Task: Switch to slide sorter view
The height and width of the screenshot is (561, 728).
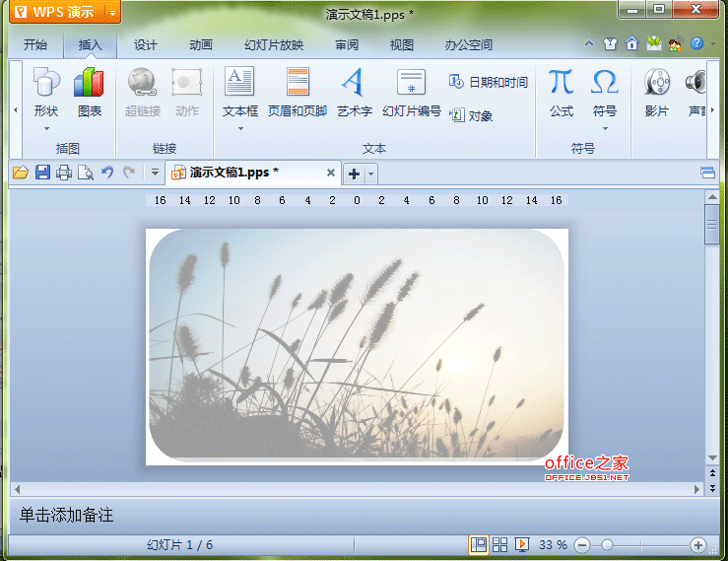Action: point(499,544)
